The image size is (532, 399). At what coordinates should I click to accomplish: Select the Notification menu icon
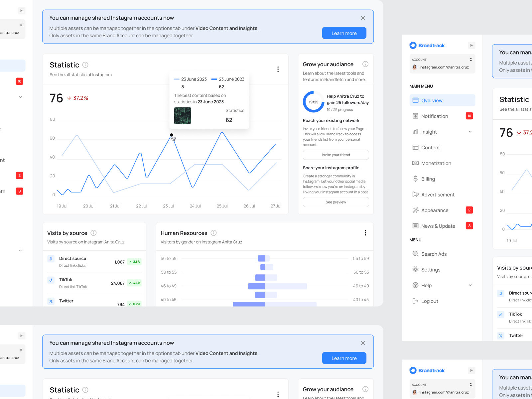pyautogui.click(x=415, y=116)
